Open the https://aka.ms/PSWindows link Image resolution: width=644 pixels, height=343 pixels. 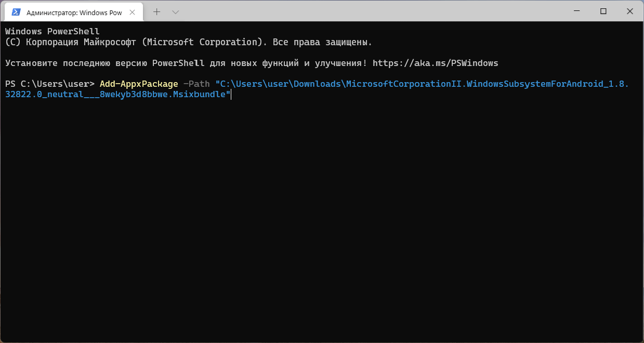(x=436, y=63)
